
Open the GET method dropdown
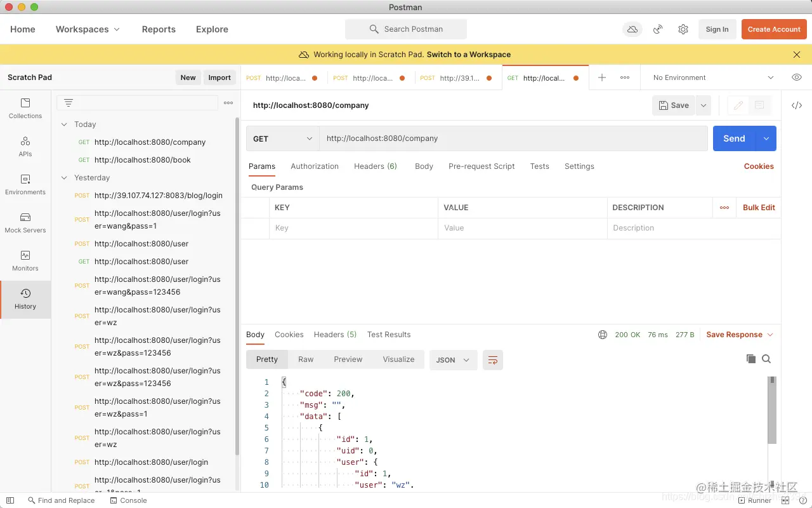(x=283, y=138)
